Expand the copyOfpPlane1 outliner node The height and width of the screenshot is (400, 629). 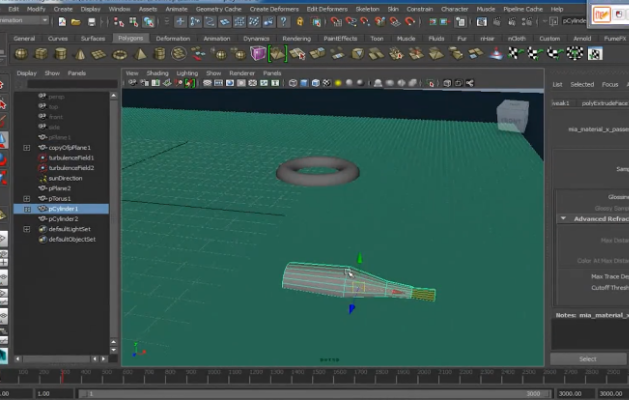click(x=27, y=147)
